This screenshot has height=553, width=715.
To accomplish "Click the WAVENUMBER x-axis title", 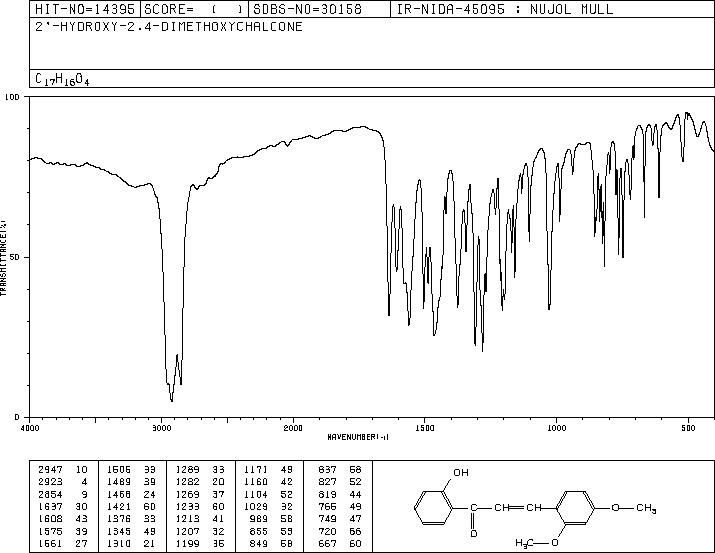I will click(358, 437).
